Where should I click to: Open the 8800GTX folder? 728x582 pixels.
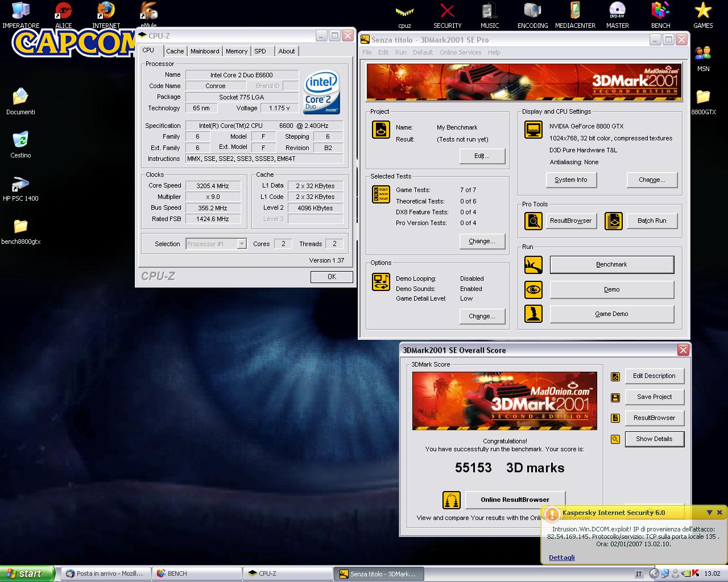tap(704, 98)
